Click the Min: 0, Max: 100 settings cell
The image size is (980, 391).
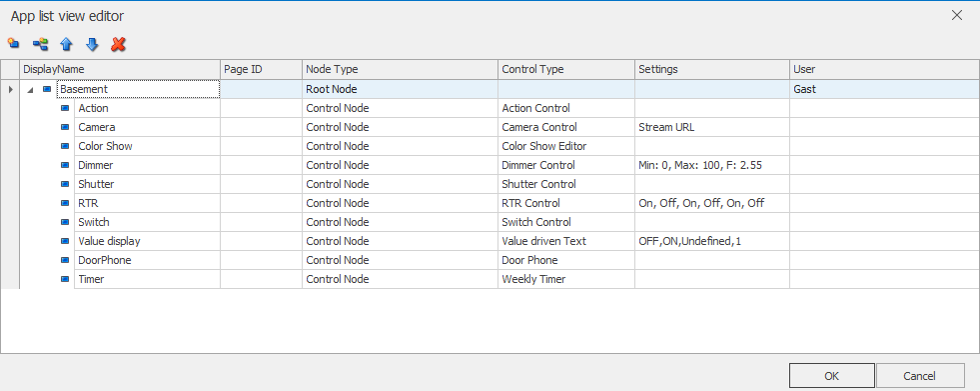(712, 165)
